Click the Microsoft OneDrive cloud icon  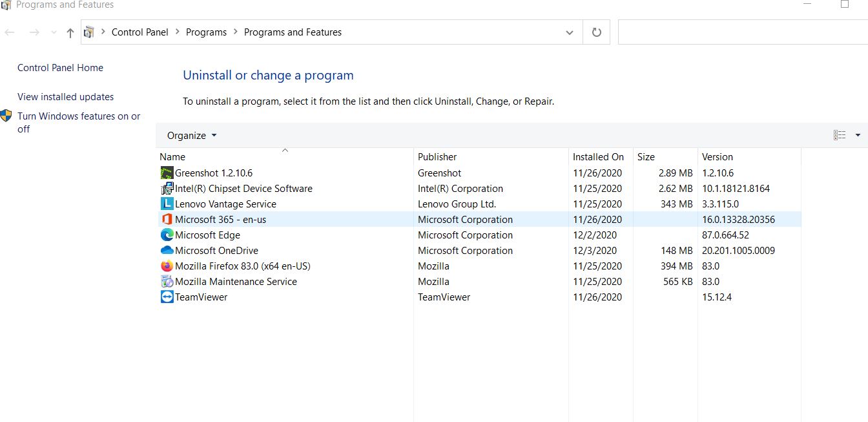(167, 251)
